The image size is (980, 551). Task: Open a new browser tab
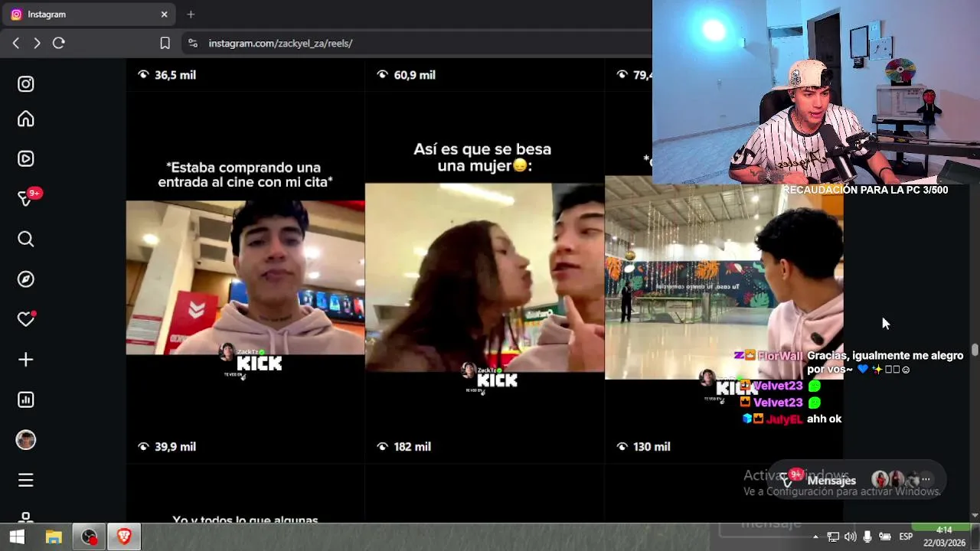(191, 15)
